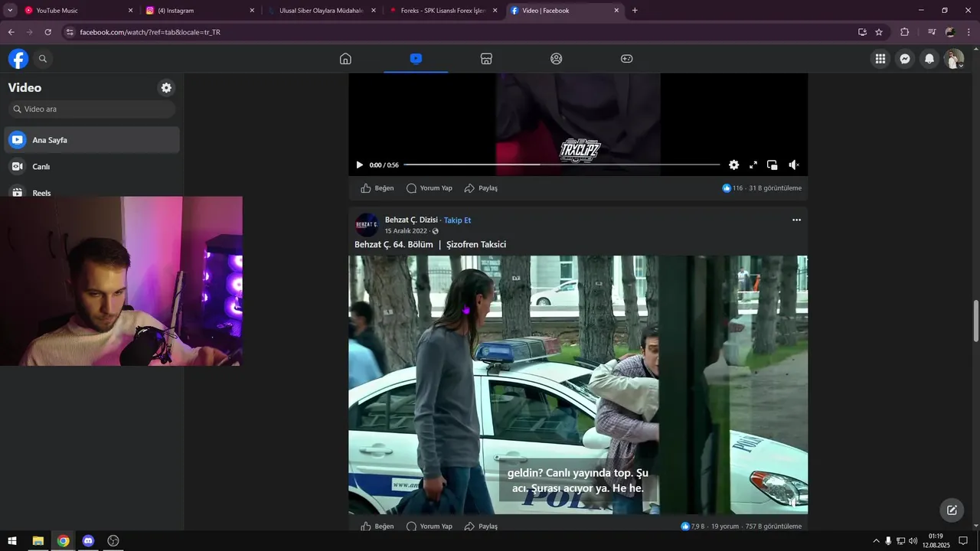Play the Şizofren Taksici video
This screenshot has height=551, width=980.
578,385
